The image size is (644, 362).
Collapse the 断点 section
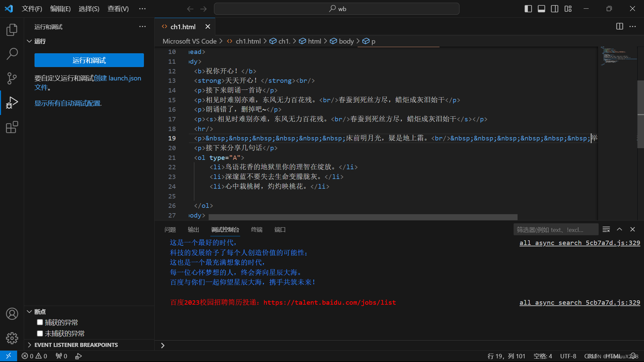[x=30, y=312]
